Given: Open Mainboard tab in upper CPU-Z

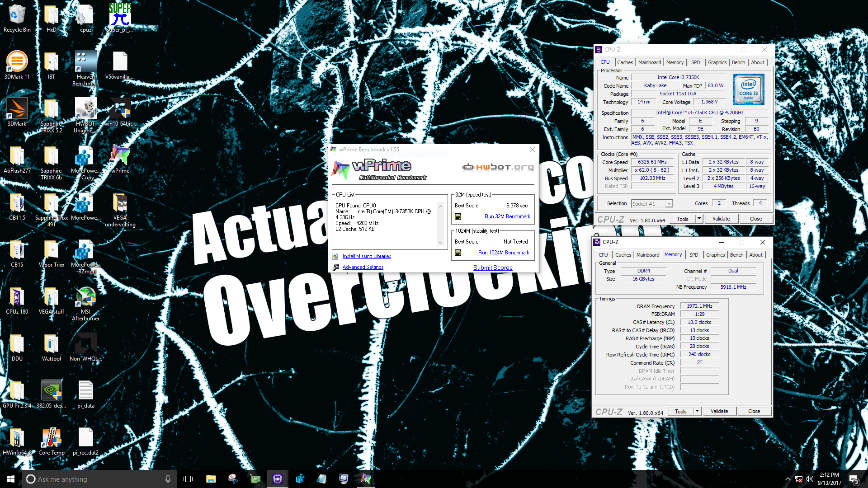Looking at the screenshot, I should point(649,62).
